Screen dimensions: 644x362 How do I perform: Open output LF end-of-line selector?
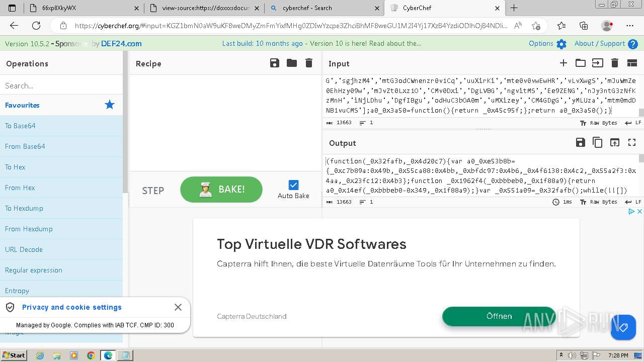(633, 202)
